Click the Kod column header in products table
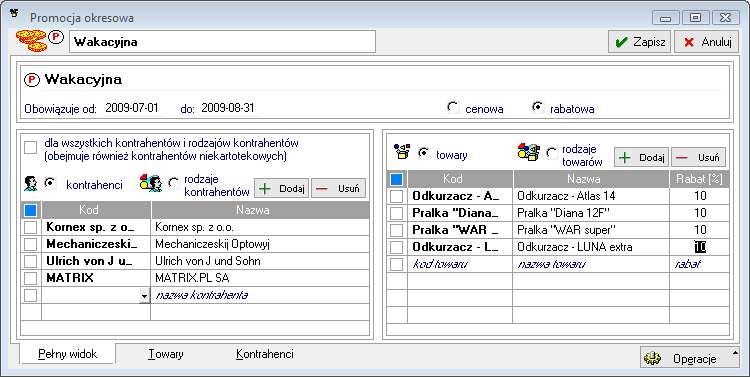Screen dimensions: 750x377 coord(460,179)
